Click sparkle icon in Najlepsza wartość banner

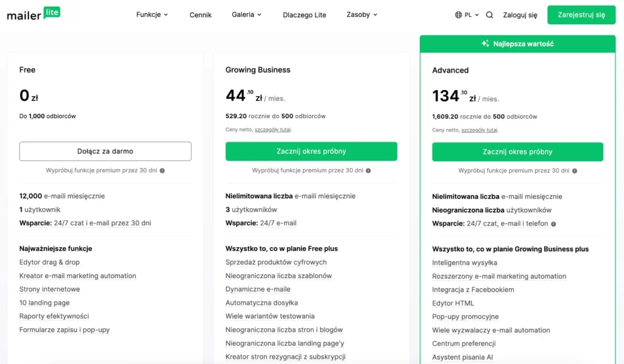485,43
